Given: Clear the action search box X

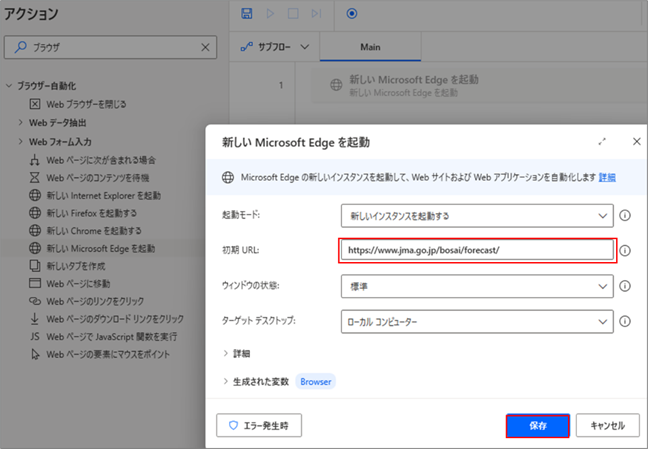Looking at the screenshot, I should (205, 48).
